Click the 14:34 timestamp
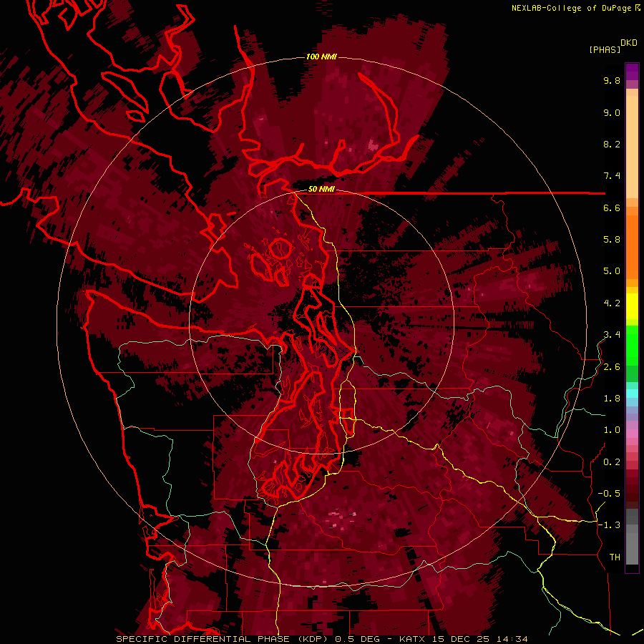 coord(512,639)
